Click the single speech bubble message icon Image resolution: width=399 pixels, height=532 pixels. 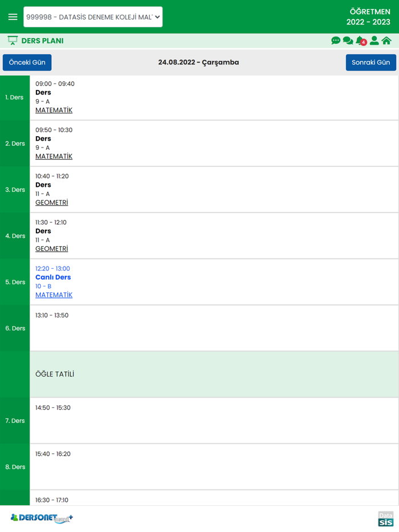point(336,40)
